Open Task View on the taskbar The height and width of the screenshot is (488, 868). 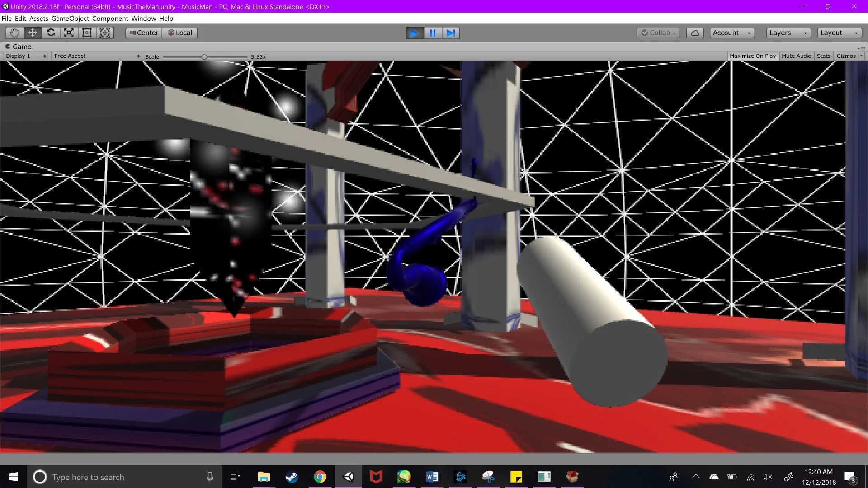235,477
